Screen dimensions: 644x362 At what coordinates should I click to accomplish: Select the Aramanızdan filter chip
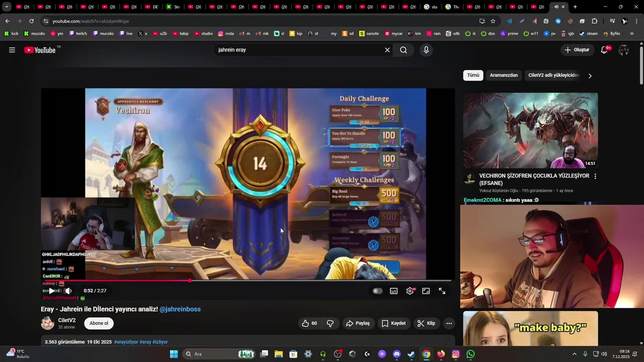pos(504,75)
